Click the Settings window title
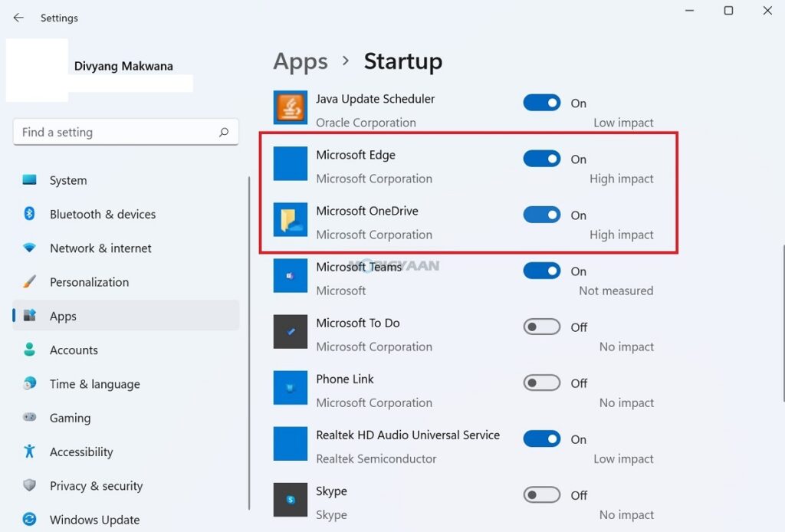The width and height of the screenshot is (785, 532). (59, 18)
